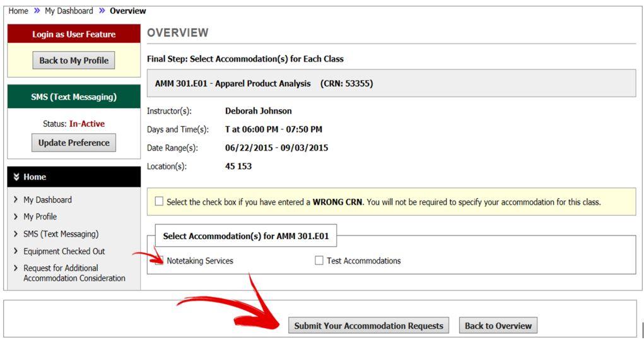Click the location value 45 153

pyautogui.click(x=238, y=167)
